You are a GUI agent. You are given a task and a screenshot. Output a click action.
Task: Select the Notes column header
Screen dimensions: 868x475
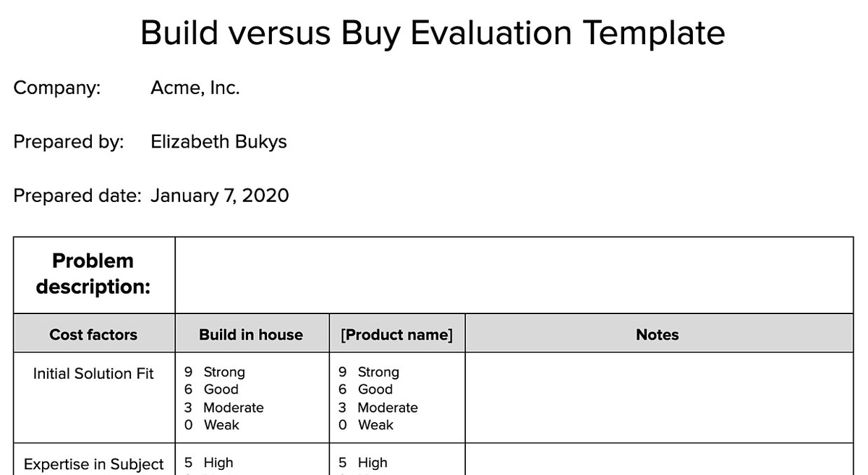pyautogui.click(x=658, y=335)
